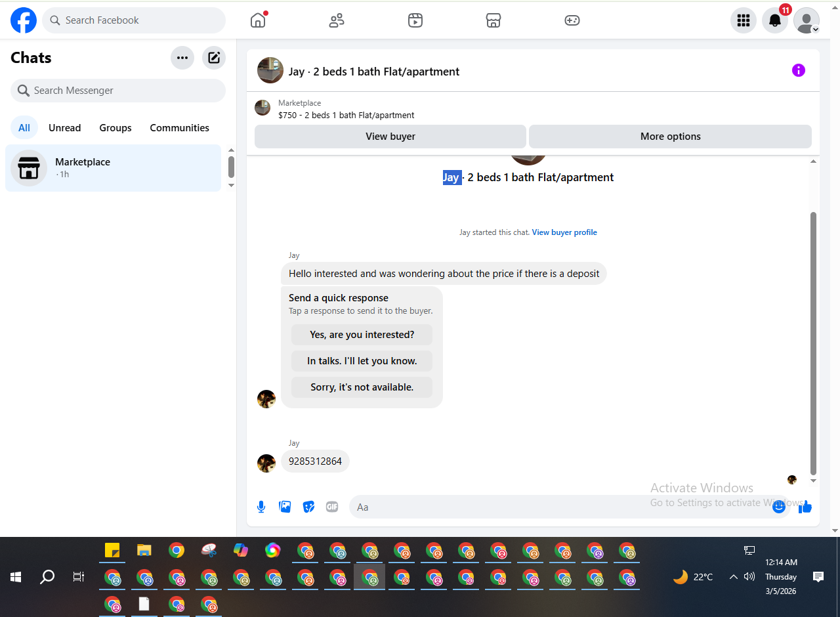Open the More options button

670,137
